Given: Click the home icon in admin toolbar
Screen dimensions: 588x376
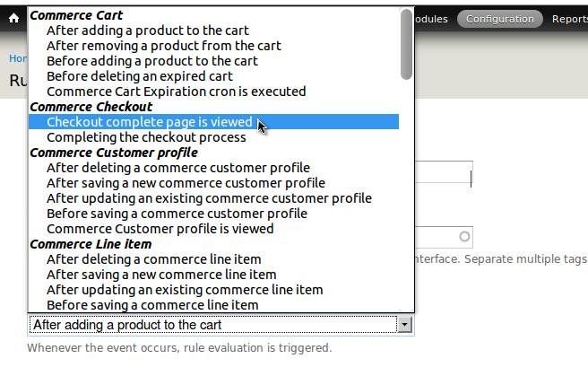Looking at the screenshot, I should coord(13,18).
